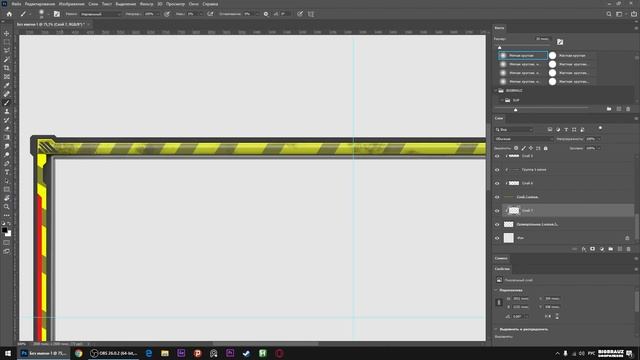This screenshot has width=640, height=360.
Task: Click the foreground color swatch
Action: (x=4, y=230)
